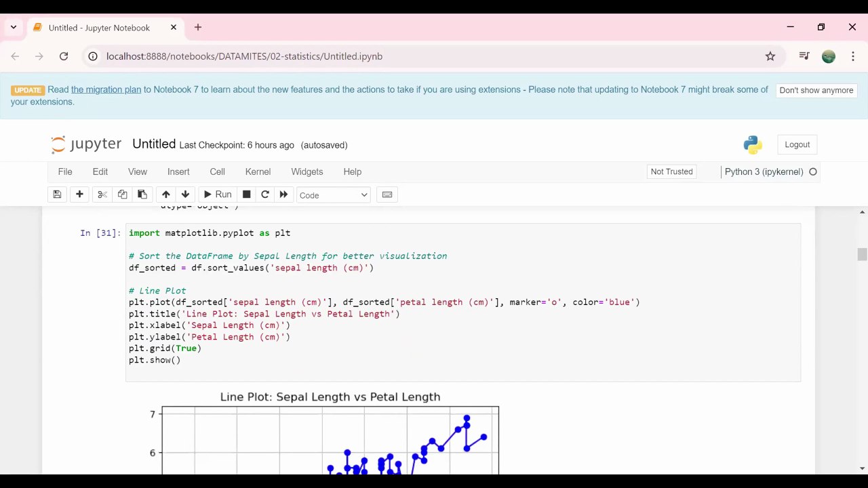Click Don't show anymore button
Image resolution: width=868 pixels, height=488 pixels.
pyautogui.click(x=816, y=90)
